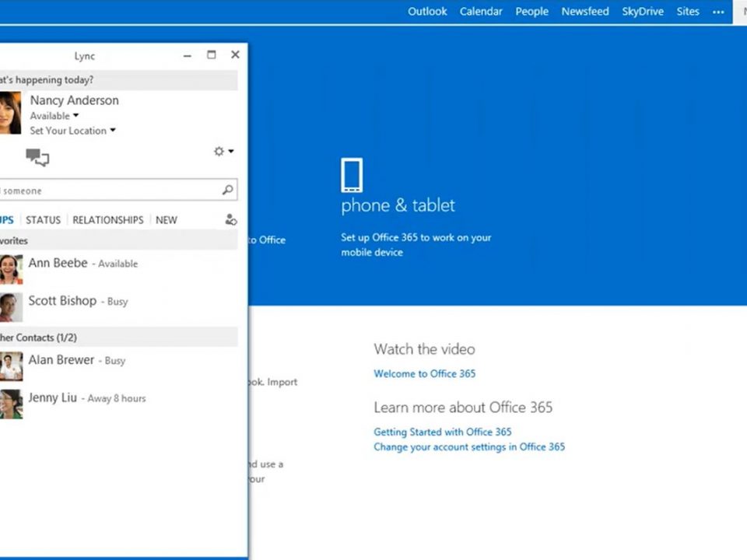Select the Alan Brewer contact name

pyautogui.click(x=61, y=360)
